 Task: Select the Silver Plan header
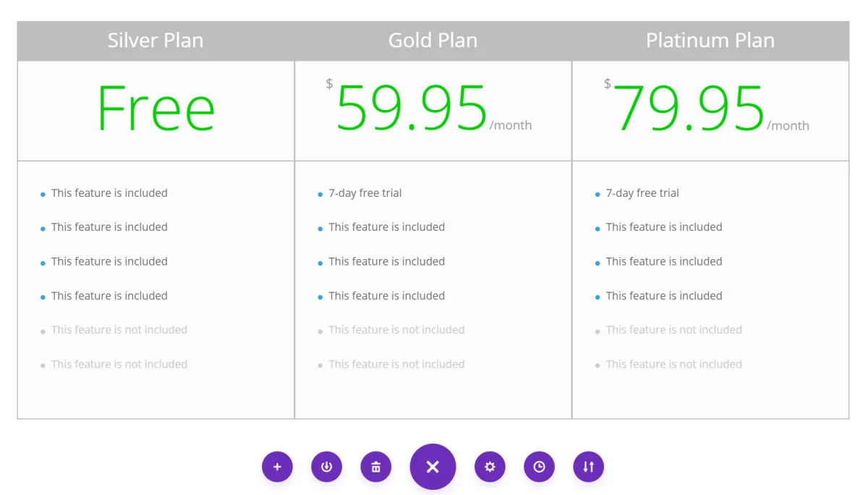pos(156,41)
